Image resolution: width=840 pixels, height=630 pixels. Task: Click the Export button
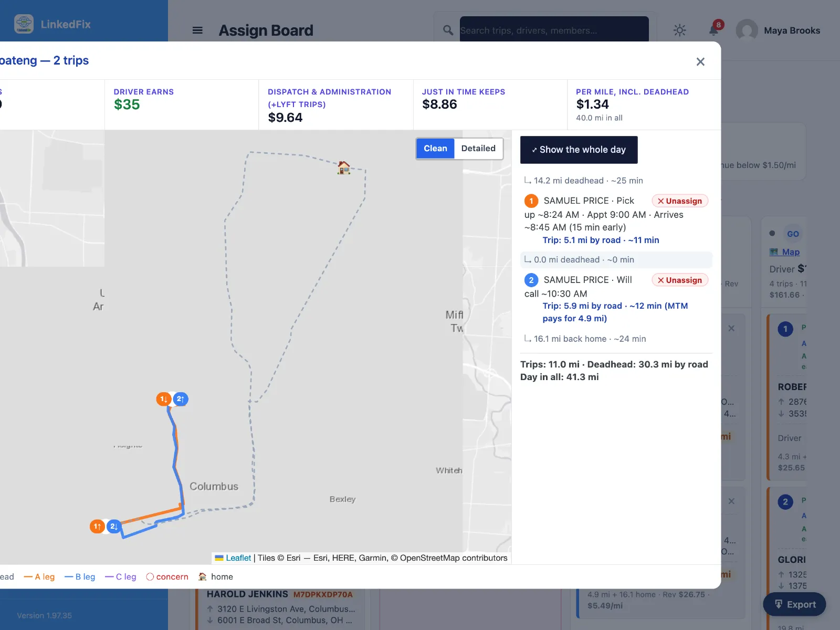pos(794,604)
